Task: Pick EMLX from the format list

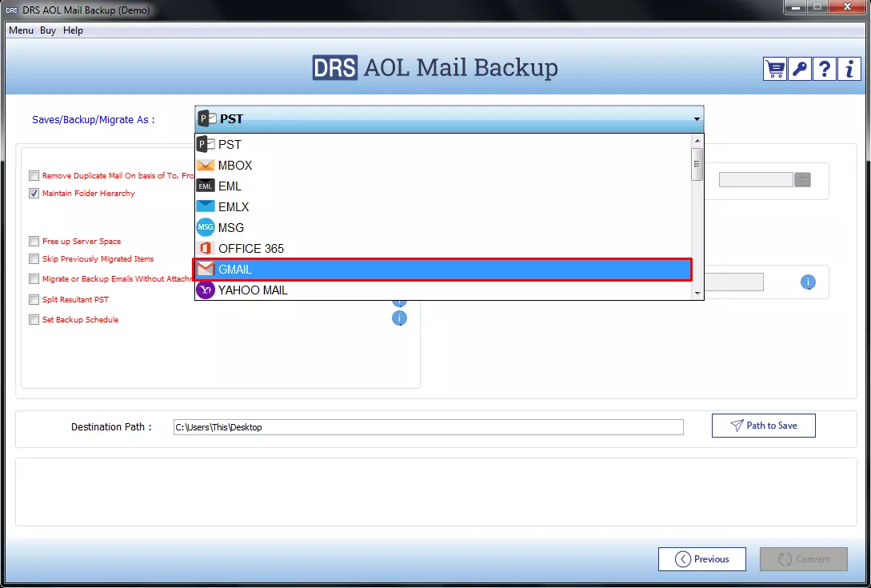Action: click(x=443, y=206)
